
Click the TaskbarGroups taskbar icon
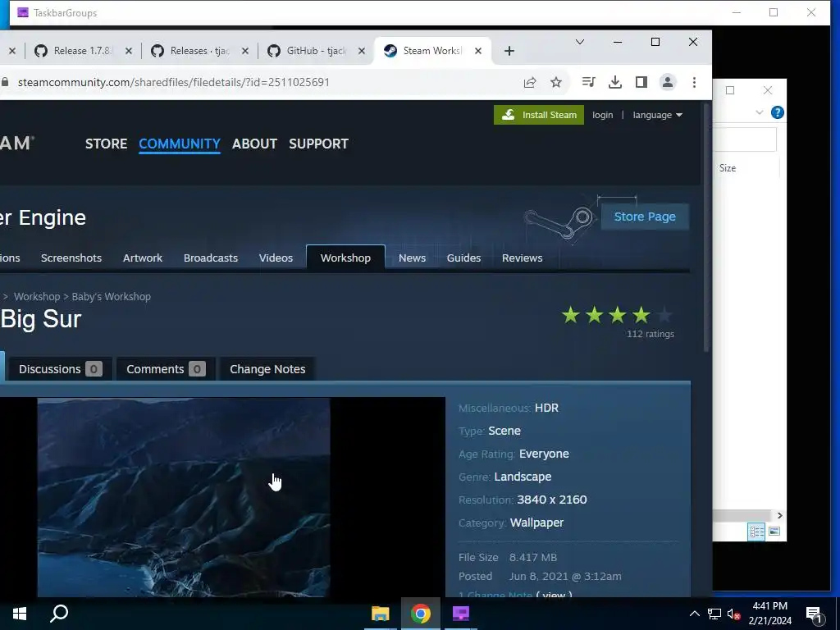(x=461, y=614)
